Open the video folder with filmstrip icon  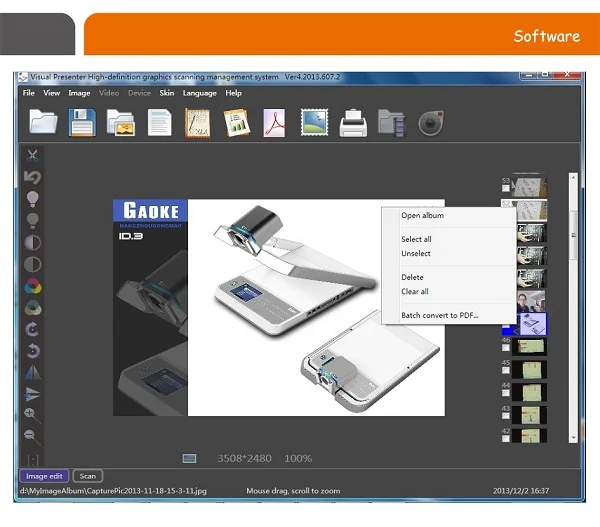pos(391,123)
